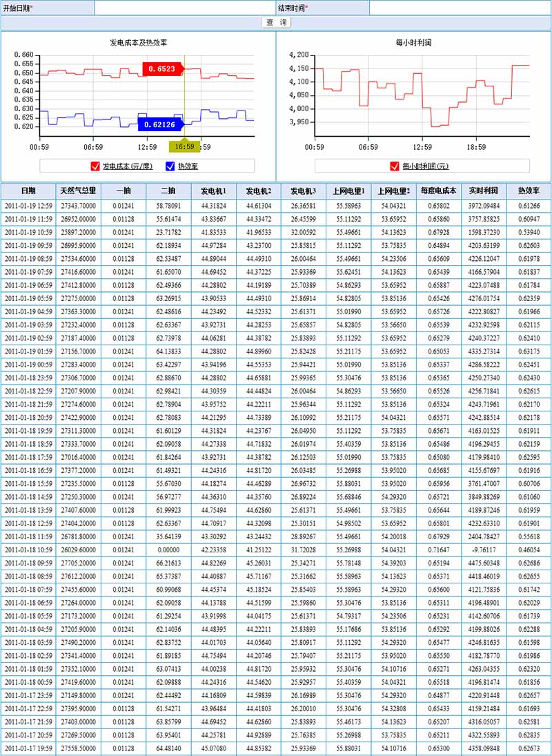
Task: Click the 二抽 value 23.71782
Action: 168,233
